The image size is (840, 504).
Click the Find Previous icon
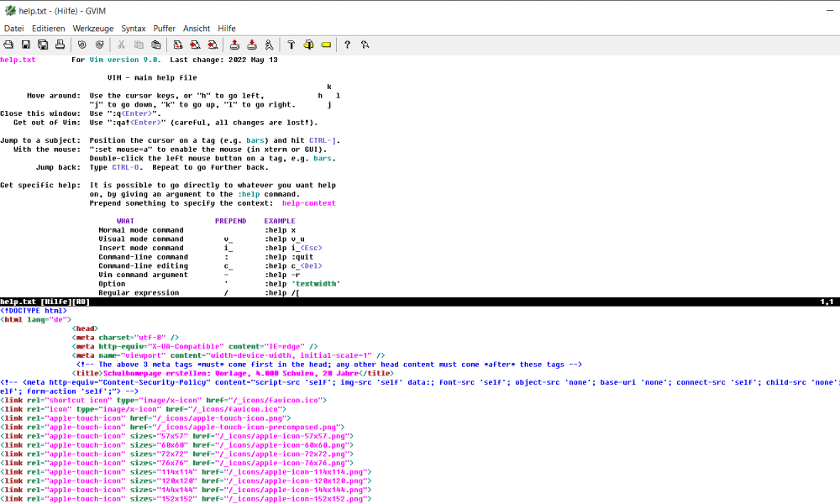213,45
